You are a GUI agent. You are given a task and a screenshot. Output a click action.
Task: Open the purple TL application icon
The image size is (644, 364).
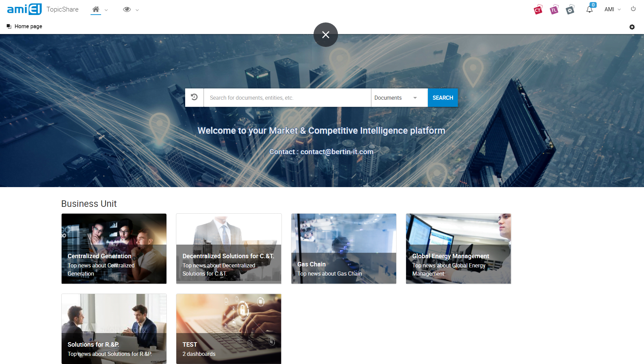pyautogui.click(x=554, y=10)
